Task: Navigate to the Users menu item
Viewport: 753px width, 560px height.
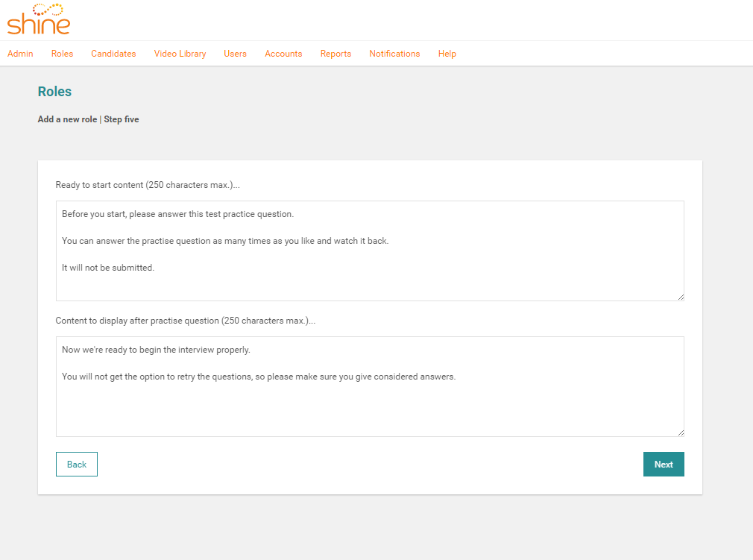Action: click(x=235, y=54)
